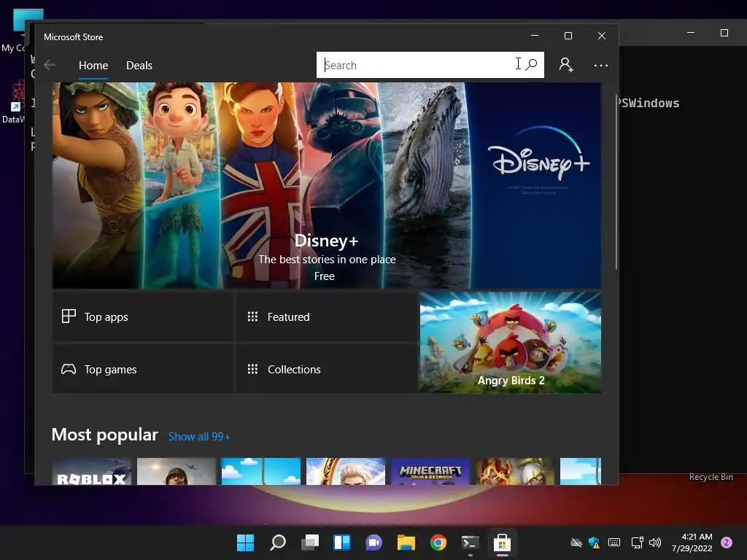Open the Top games tile
747x560 pixels.
(143, 369)
